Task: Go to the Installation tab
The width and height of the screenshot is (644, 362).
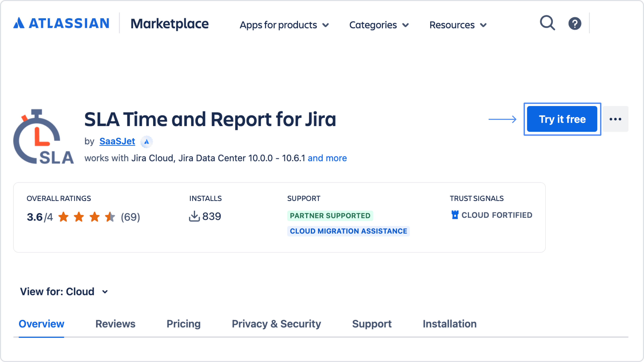Action: 449,324
